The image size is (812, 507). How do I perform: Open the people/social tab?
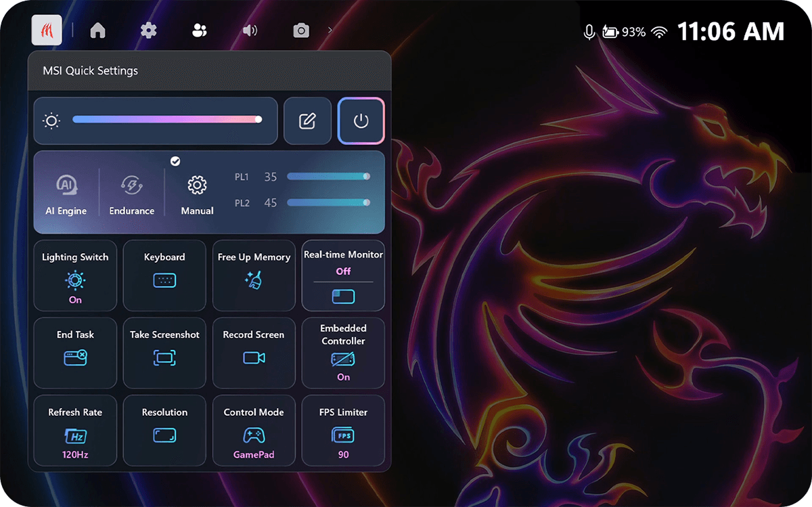click(199, 30)
